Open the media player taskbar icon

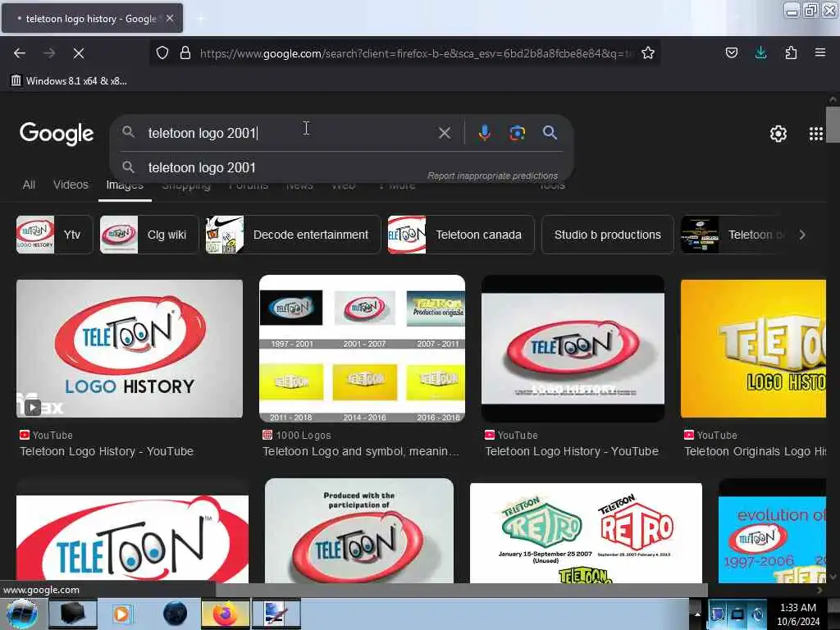(121, 614)
